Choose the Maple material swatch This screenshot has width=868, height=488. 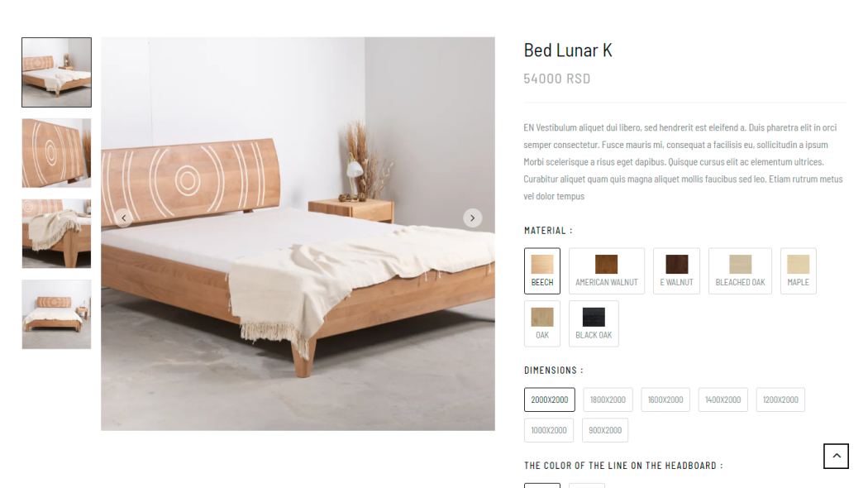click(799, 270)
